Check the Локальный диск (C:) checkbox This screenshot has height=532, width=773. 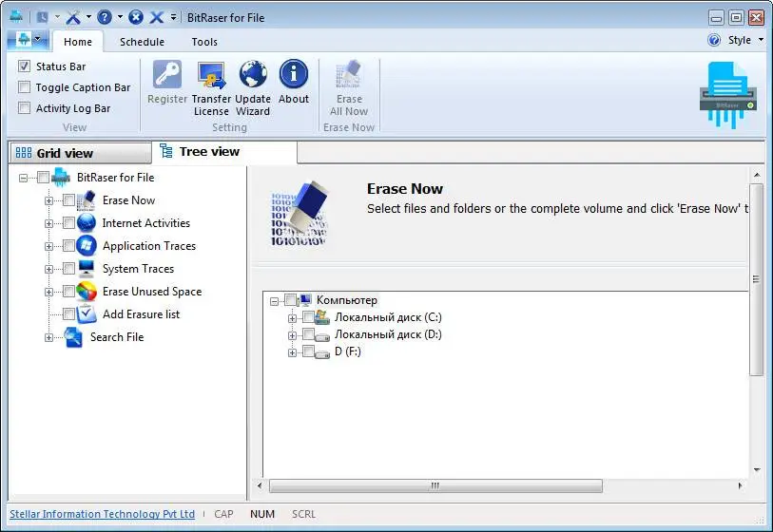pyautogui.click(x=308, y=316)
